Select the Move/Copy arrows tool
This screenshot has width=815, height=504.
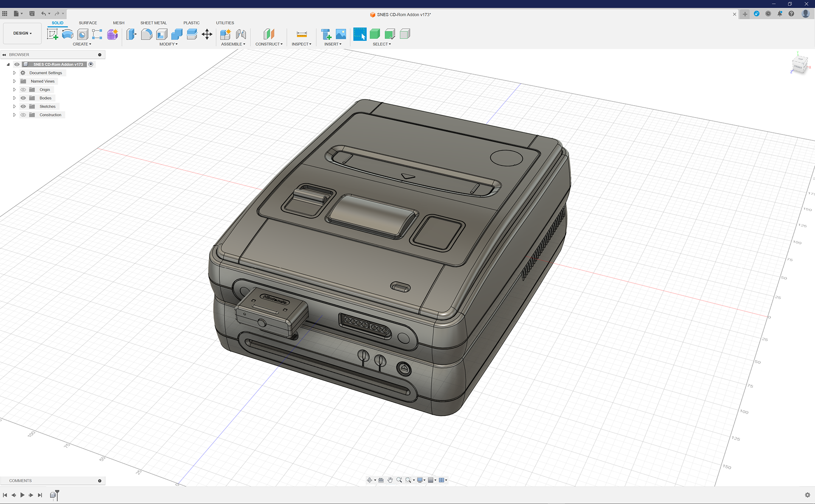(x=207, y=34)
